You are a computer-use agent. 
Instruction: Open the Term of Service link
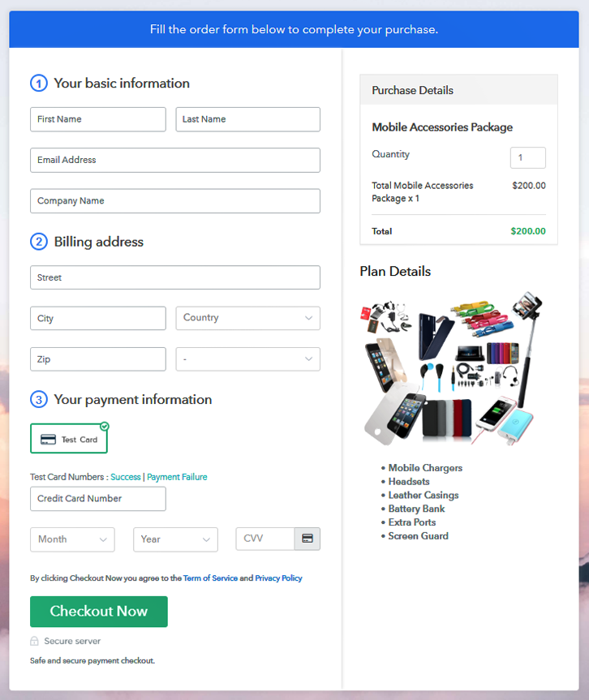pos(210,578)
